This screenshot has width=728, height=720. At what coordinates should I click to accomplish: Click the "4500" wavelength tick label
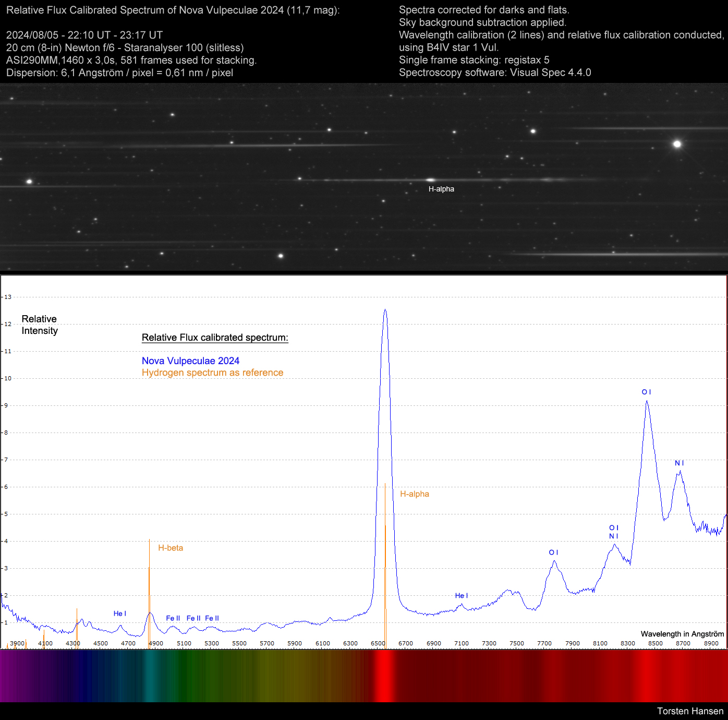click(x=101, y=643)
